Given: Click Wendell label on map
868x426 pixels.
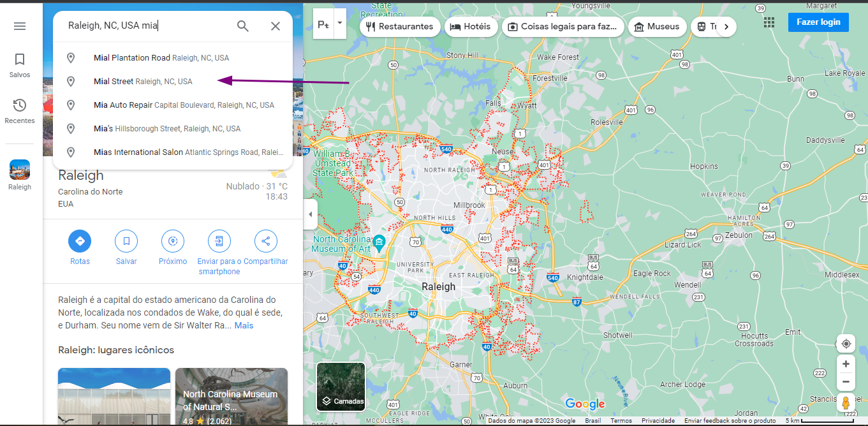Looking at the screenshot, I should tap(687, 284).
